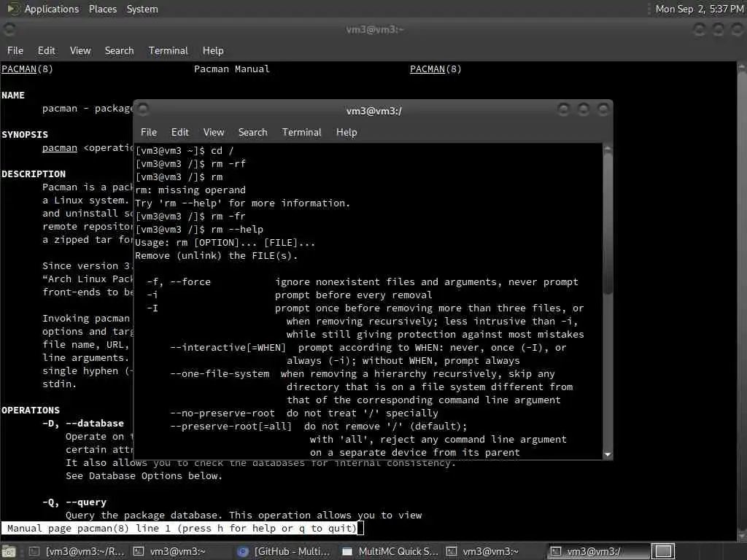Open File menu in the background vm3@vm3:~ terminal
This screenshot has width=747, height=560.
(15, 50)
